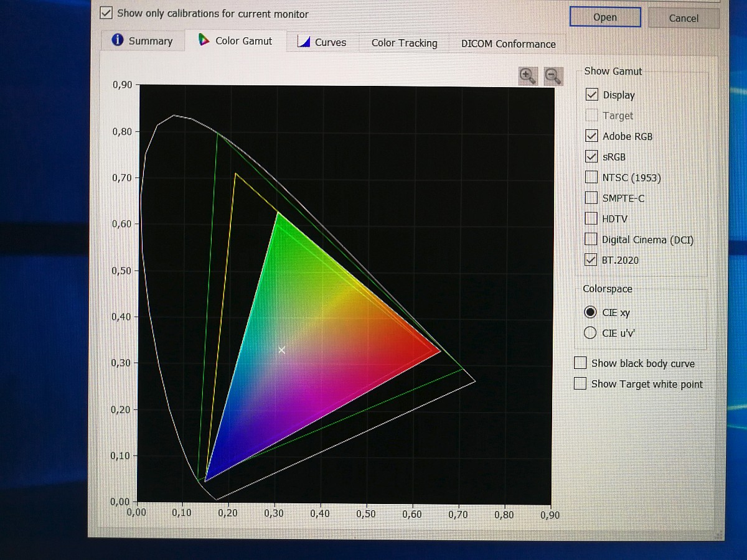The height and width of the screenshot is (560, 747).
Task: Enable the NTSC (1953) gamut
Action: point(591,177)
